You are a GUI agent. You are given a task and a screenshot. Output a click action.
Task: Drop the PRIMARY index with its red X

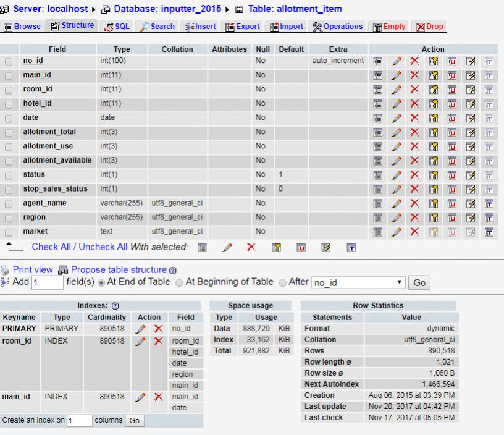coord(159,329)
